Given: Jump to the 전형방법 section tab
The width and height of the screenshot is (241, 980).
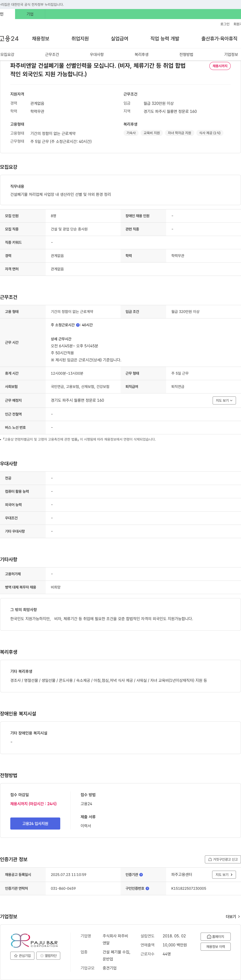Looking at the screenshot, I should click(186, 54).
